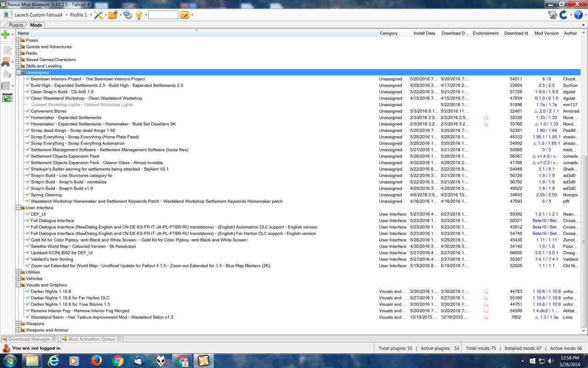Expand the Weapons and Armour category

pos(18,330)
